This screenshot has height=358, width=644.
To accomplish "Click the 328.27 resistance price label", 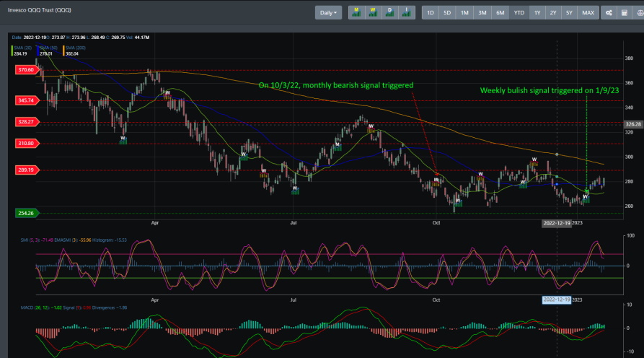I will pyautogui.click(x=27, y=122).
